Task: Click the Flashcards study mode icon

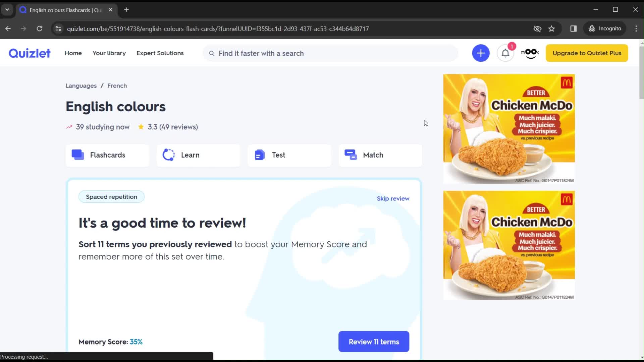Action: (78, 155)
